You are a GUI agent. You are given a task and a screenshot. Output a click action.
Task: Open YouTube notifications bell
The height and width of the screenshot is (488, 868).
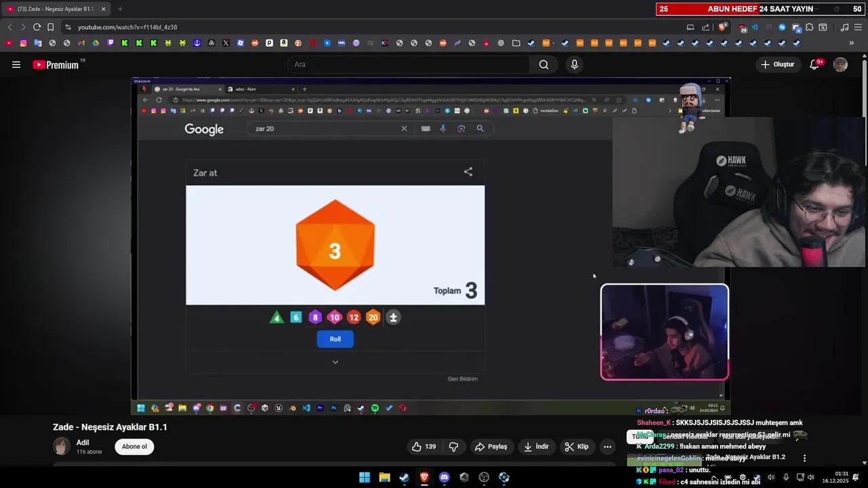tap(815, 64)
